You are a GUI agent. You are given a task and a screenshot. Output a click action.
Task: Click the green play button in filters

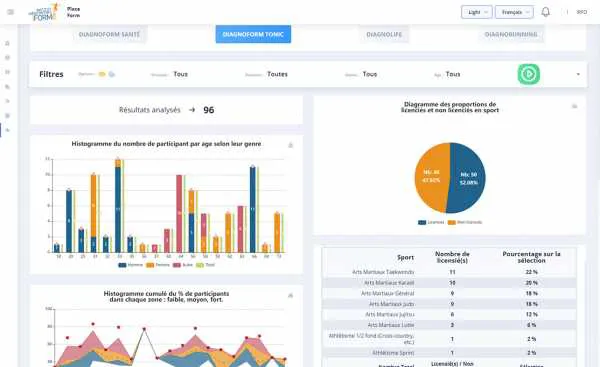coord(529,74)
